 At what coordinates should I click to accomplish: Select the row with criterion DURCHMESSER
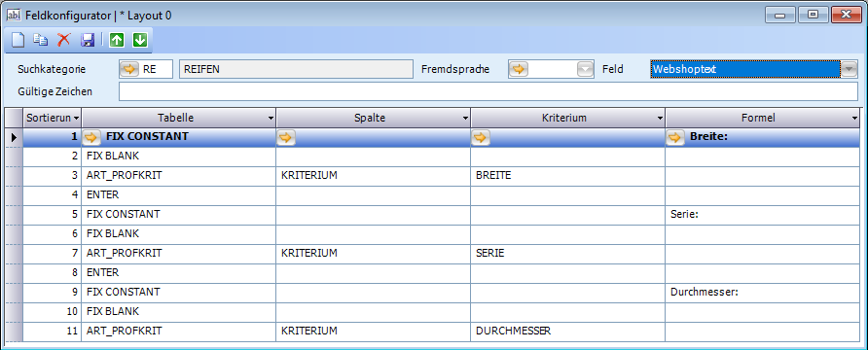[441, 332]
